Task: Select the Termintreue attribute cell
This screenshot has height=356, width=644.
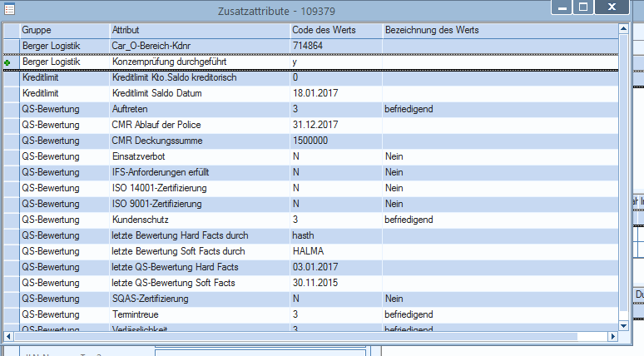Action: pyautogui.click(x=200, y=314)
